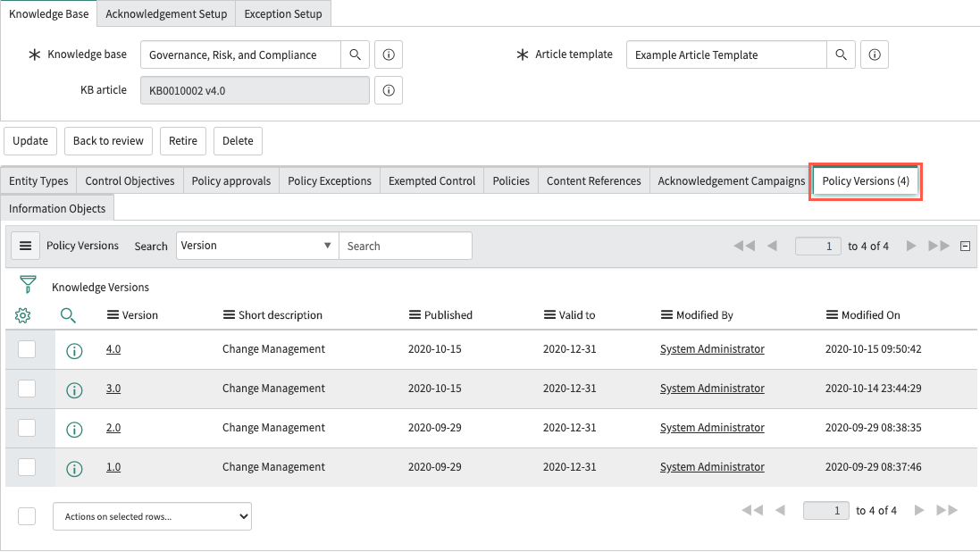Open the Knowledge base record info icon
The height and width of the screenshot is (552, 980).
(389, 54)
